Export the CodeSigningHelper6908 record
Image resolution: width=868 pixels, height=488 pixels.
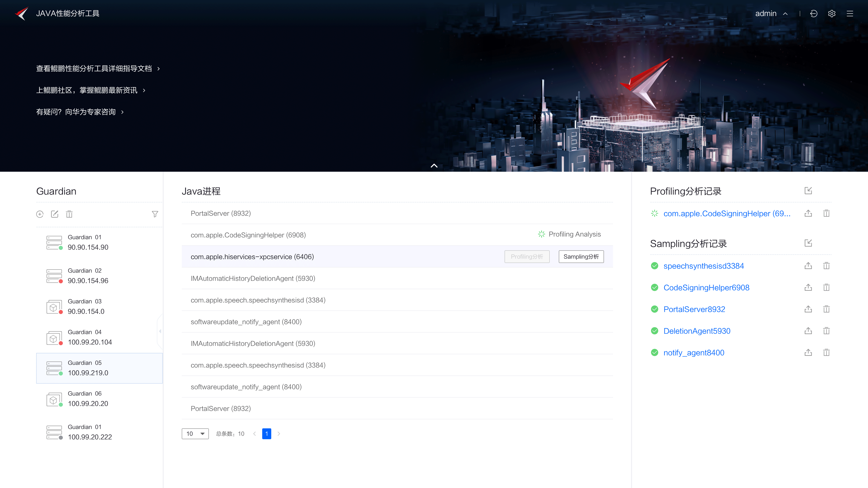pyautogui.click(x=808, y=288)
